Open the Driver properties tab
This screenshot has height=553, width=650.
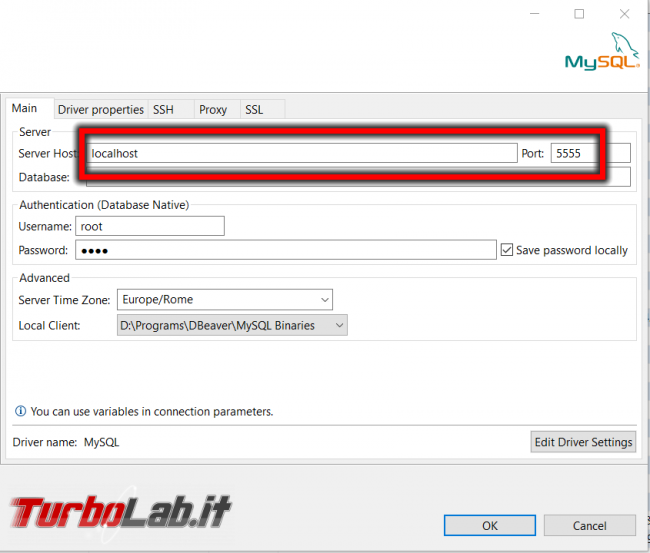pyautogui.click(x=101, y=110)
